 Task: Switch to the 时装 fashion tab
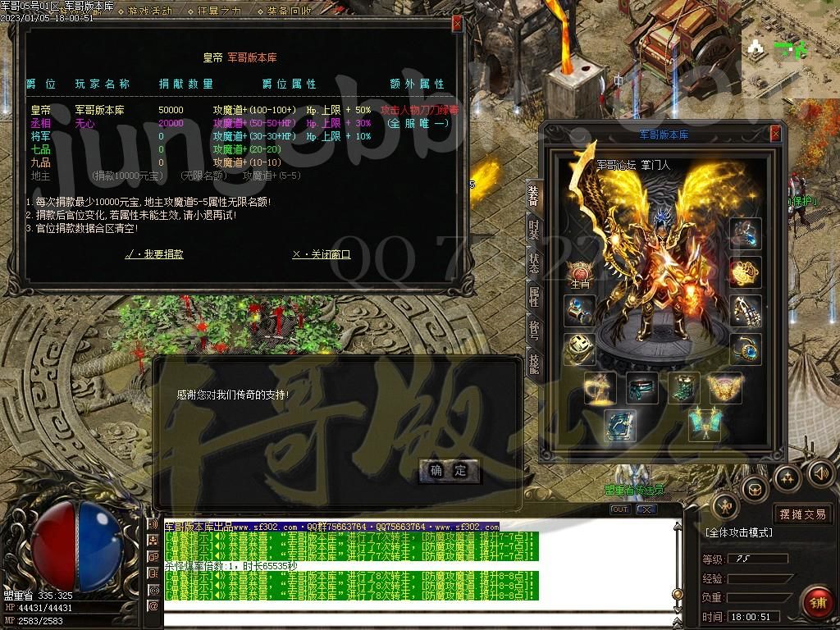point(533,230)
